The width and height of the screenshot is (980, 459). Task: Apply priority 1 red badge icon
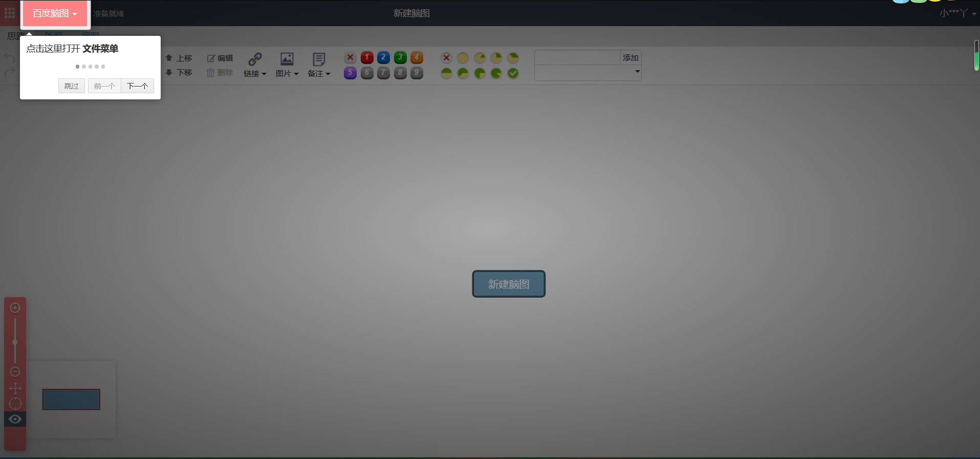[x=367, y=57]
